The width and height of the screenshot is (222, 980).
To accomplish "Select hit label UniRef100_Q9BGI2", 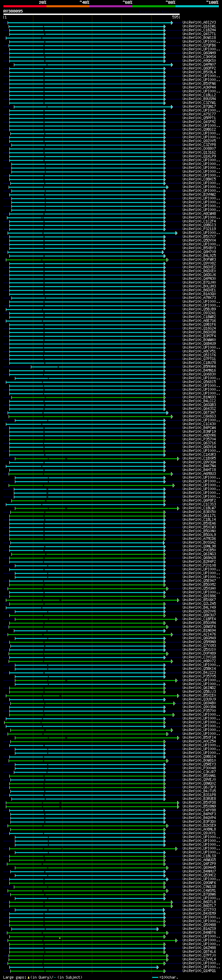I will point(199,129).
